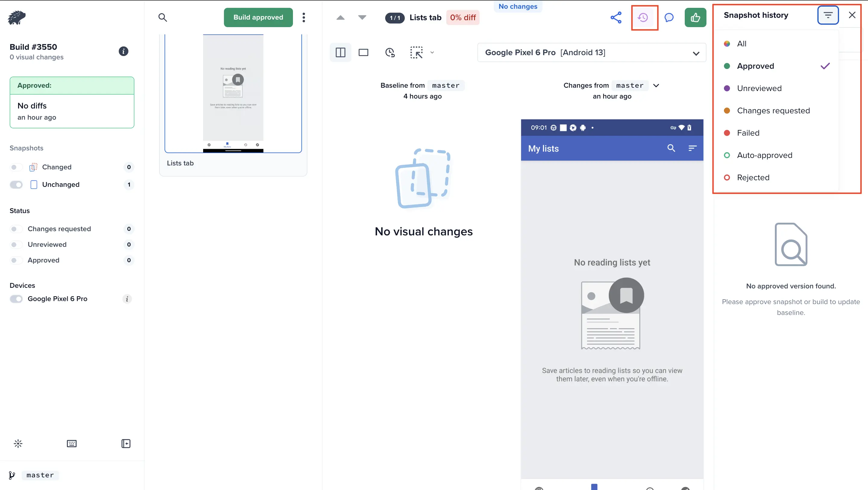Expand the Changes from master chevron
The height and width of the screenshot is (490, 868).
(656, 86)
